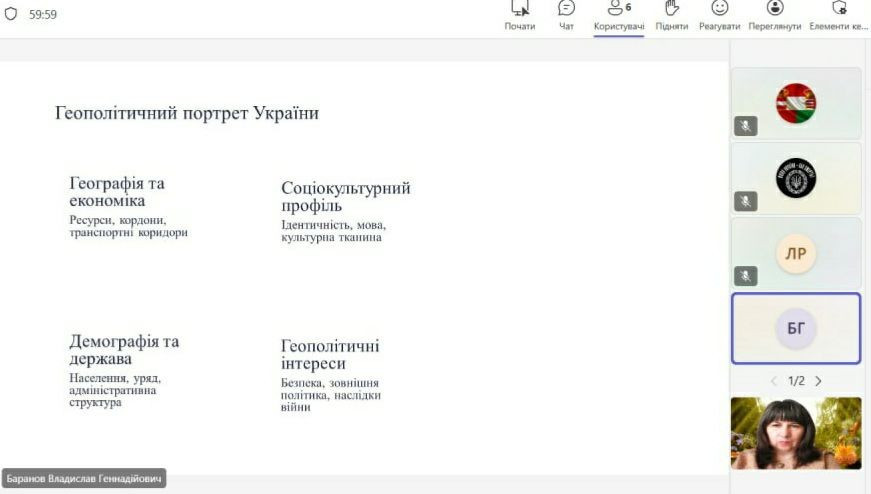
Task: Click muted mic icon on black emblem tile
Action: pyautogui.click(x=745, y=201)
